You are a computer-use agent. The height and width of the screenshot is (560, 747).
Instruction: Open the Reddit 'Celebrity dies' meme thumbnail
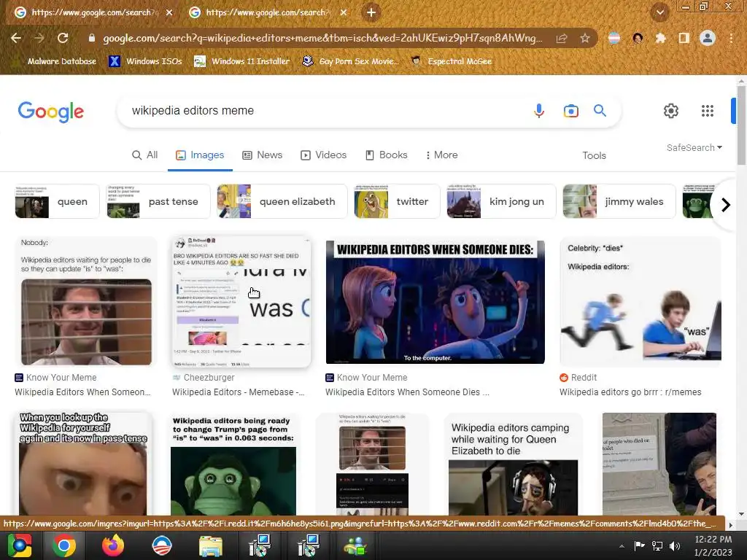click(640, 302)
